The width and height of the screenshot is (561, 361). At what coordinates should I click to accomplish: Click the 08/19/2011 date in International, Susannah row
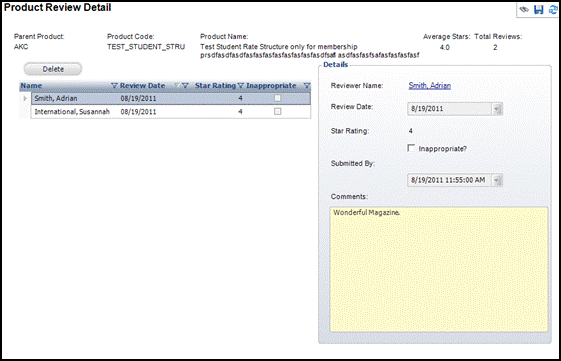tap(138, 112)
